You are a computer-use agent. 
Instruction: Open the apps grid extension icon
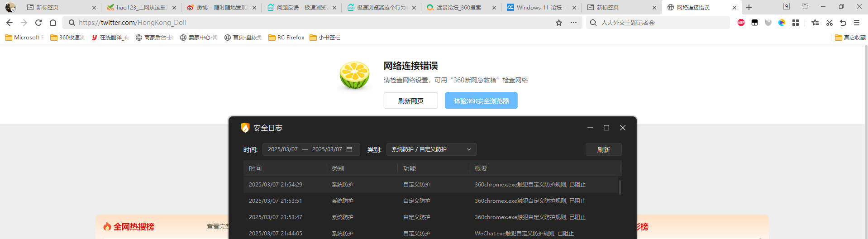coord(796,23)
